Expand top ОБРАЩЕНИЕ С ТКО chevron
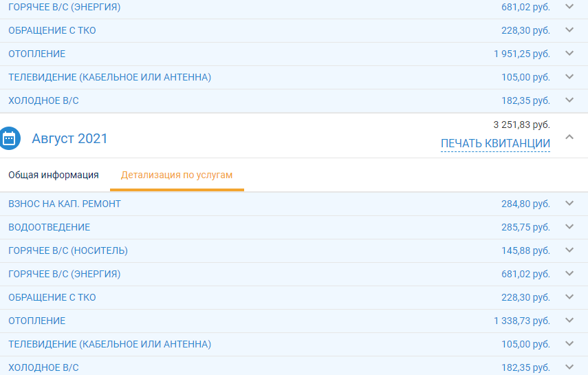588x375 pixels. [569, 30]
